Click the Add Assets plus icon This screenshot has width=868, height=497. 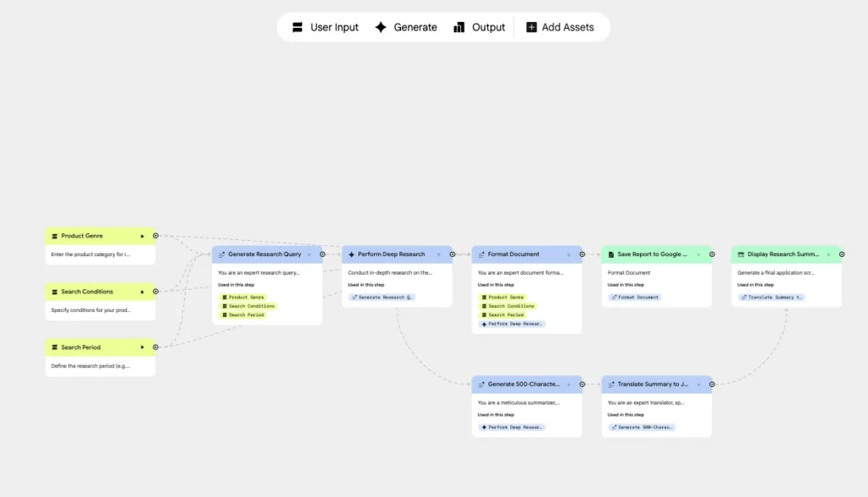[x=531, y=27]
